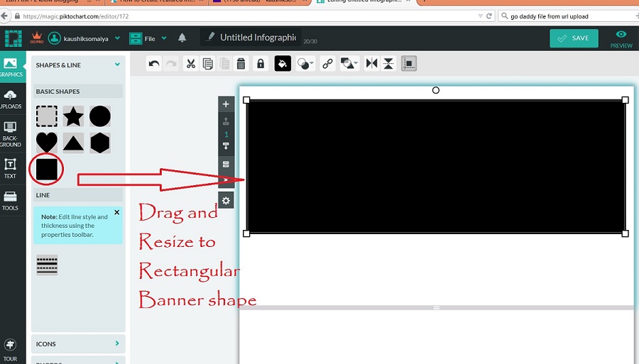
Task: Copy the selected shape
Action: [208, 64]
